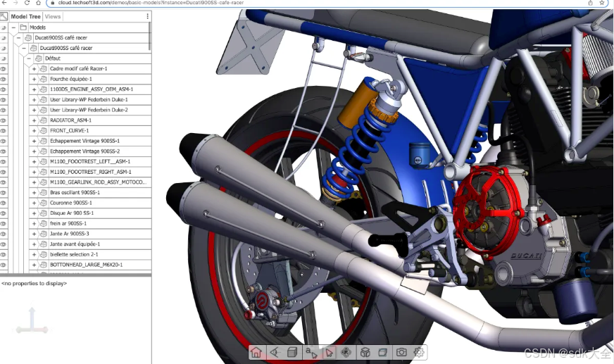Hide User Library-WP Federbein Duke-1

[x=4, y=100]
